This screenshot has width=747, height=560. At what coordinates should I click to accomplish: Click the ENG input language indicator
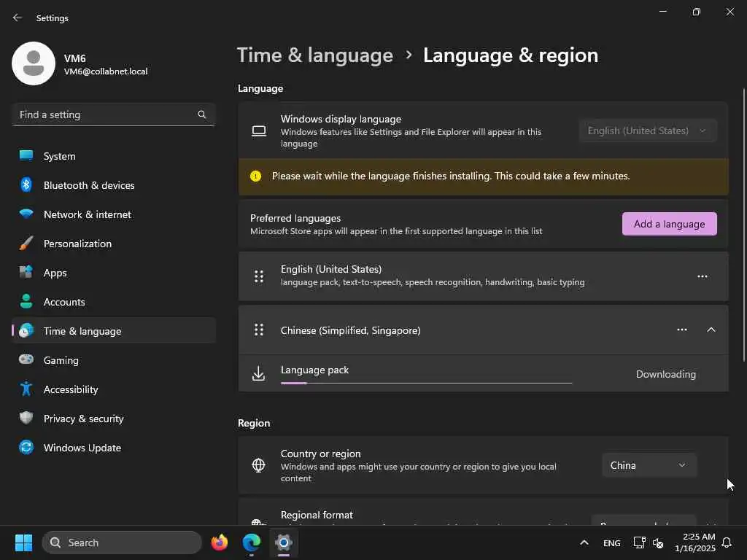(612, 542)
